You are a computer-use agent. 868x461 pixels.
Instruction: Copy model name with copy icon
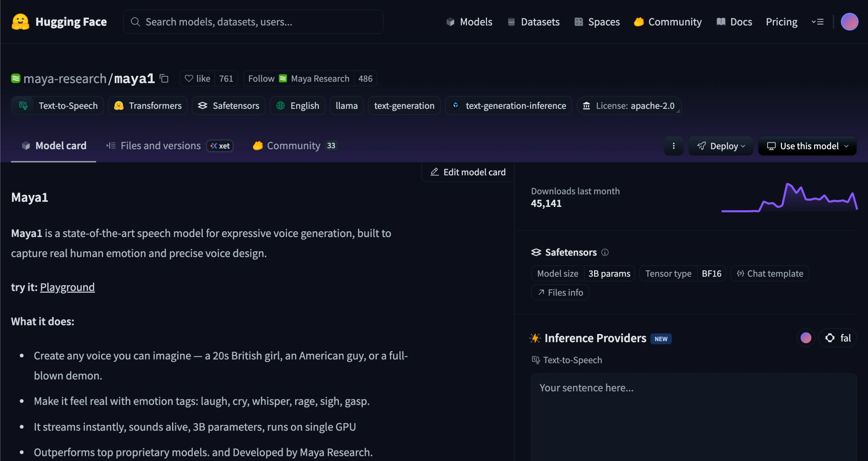pos(164,79)
